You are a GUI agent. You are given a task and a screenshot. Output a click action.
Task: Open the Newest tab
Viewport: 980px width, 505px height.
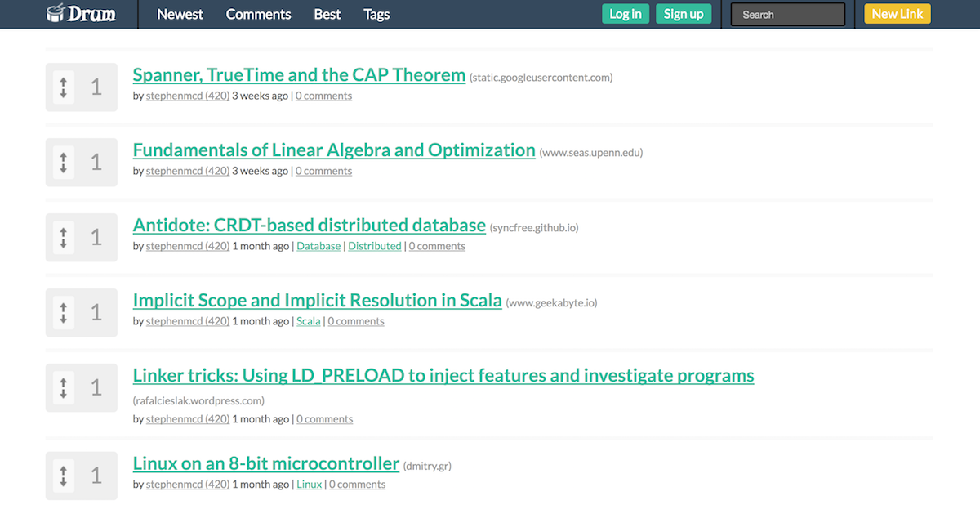click(x=180, y=14)
